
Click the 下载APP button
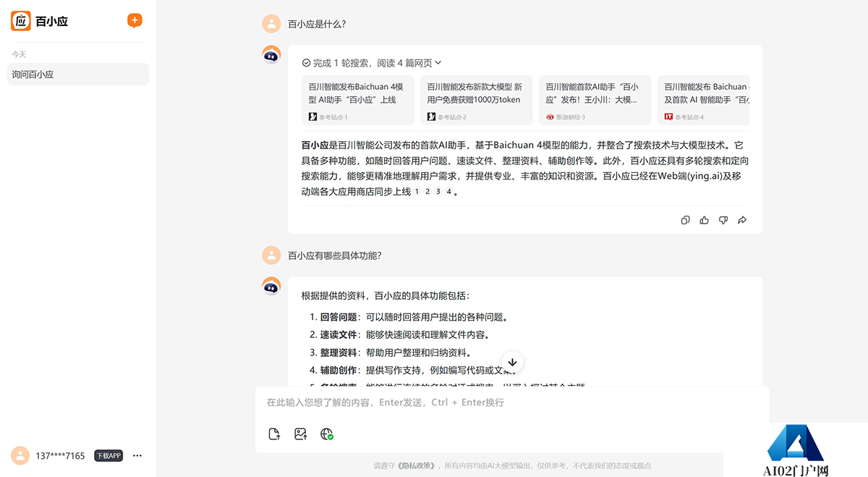pos(109,455)
